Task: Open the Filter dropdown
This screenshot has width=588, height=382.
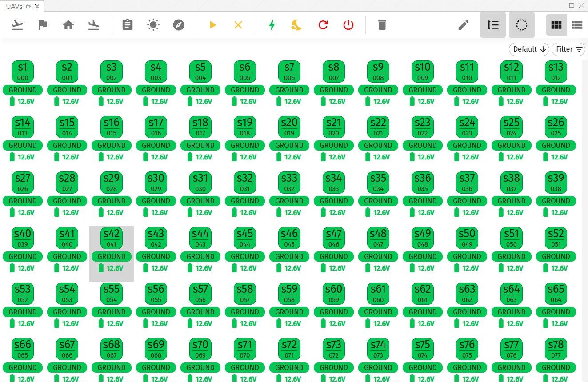Action: [x=568, y=49]
